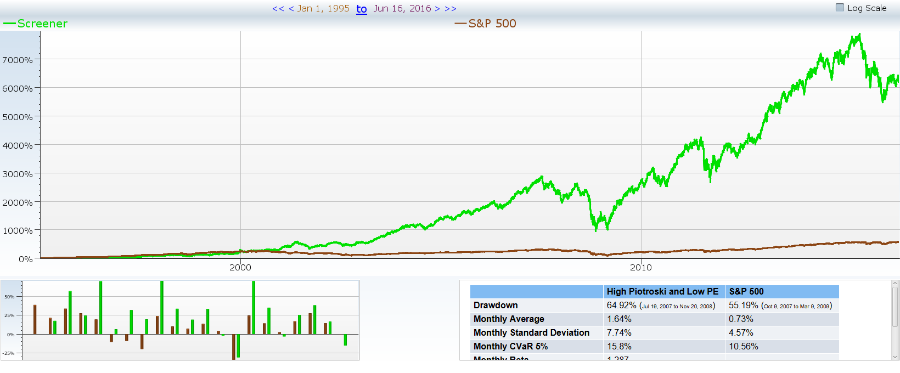Click the statistics table scrollbar thumb
900x373 pixels.
(894, 307)
